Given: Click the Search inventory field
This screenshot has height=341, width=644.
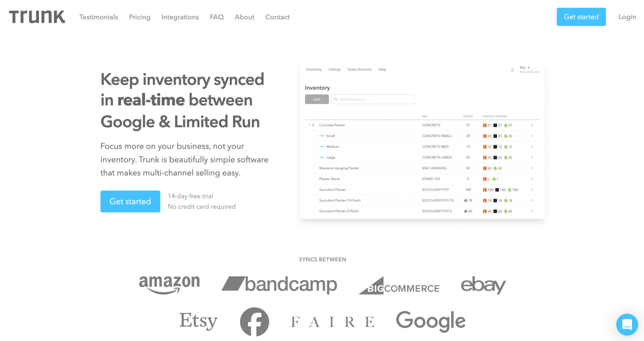Looking at the screenshot, I should [372, 99].
